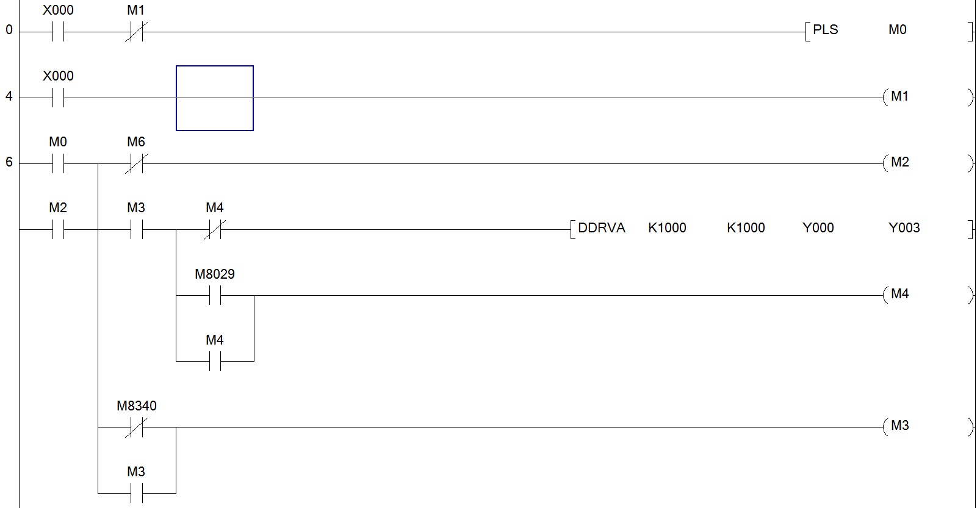Click the DDRVA instruction name

coord(601,228)
